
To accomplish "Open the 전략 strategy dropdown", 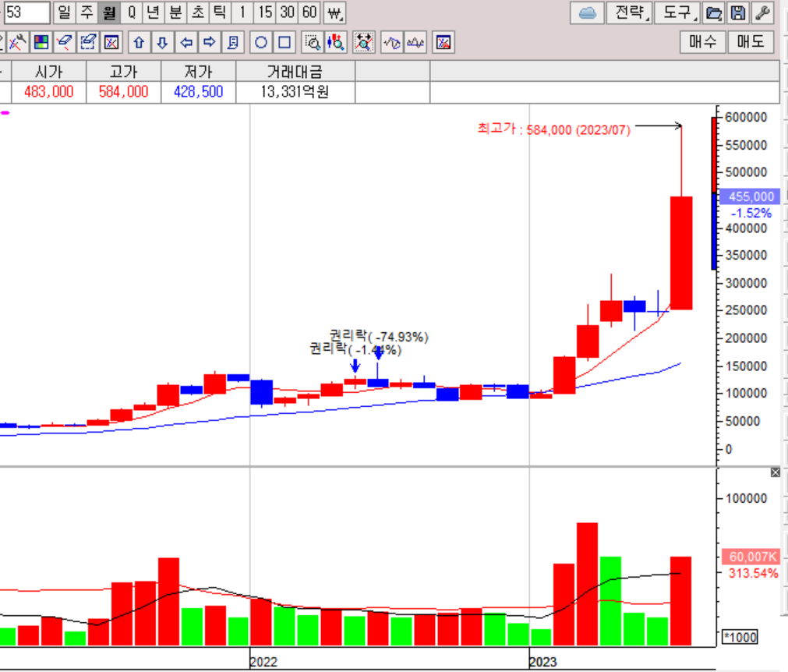I will tap(629, 13).
